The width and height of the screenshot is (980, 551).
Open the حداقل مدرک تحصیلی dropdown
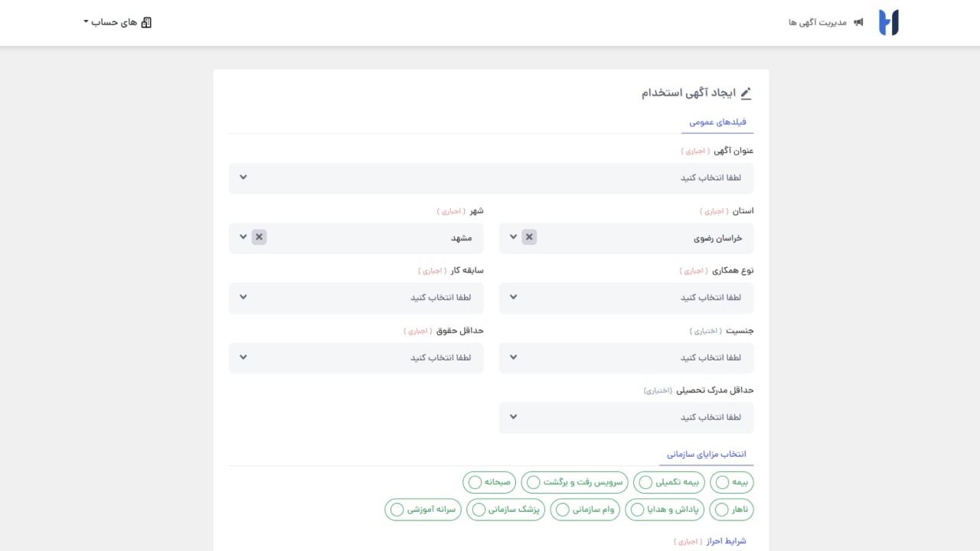coord(626,418)
